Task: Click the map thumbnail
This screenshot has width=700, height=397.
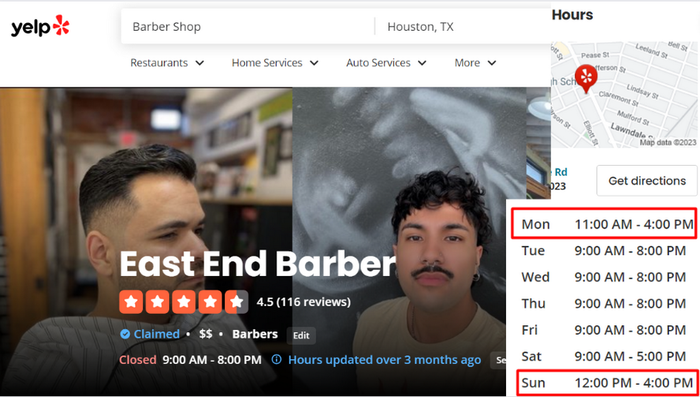Action: pos(625,95)
